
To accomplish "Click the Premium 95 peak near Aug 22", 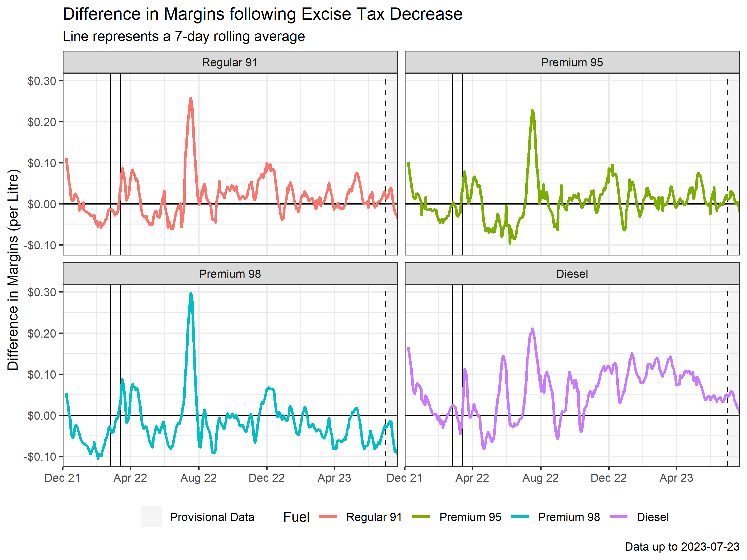I will (x=533, y=111).
